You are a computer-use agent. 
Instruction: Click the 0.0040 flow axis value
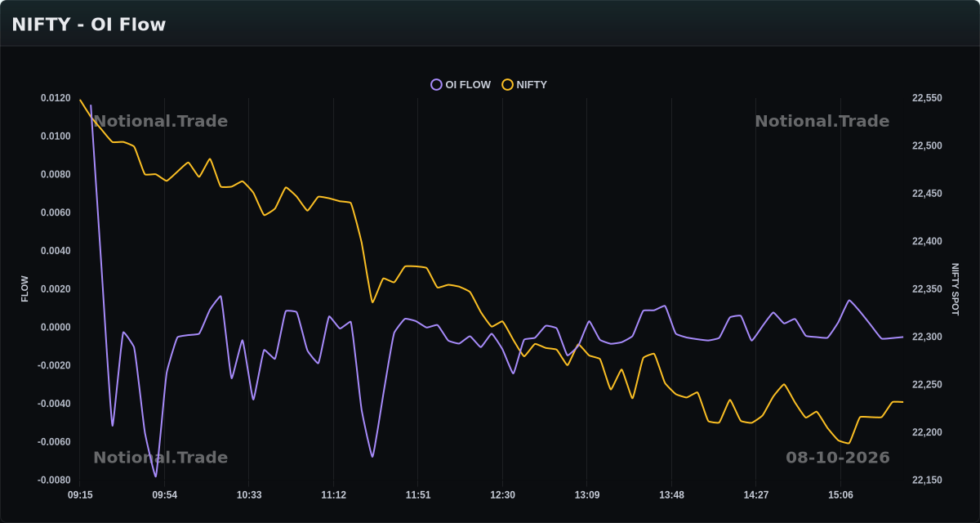56,251
